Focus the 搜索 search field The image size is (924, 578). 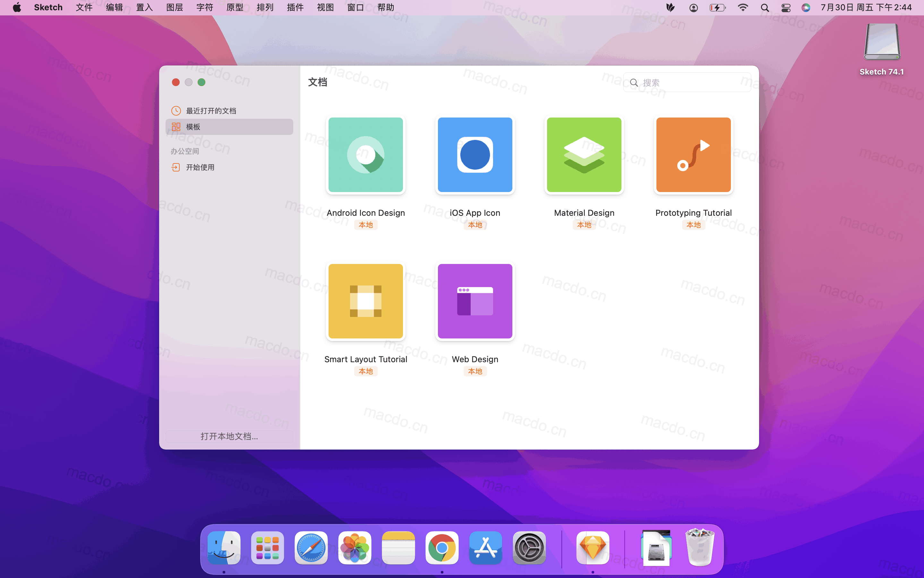pyautogui.click(x=687, y=83)
